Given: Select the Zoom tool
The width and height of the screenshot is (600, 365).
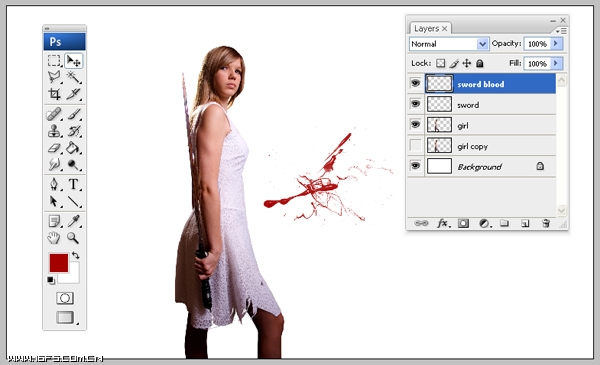Looking at the screenshot, I should coord(73,238).
